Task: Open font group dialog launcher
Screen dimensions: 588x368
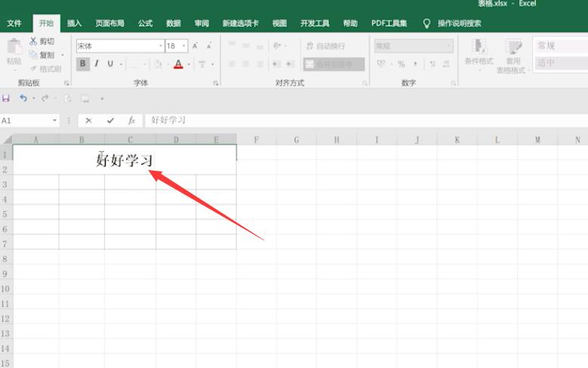Action: (x=216, y=83)
